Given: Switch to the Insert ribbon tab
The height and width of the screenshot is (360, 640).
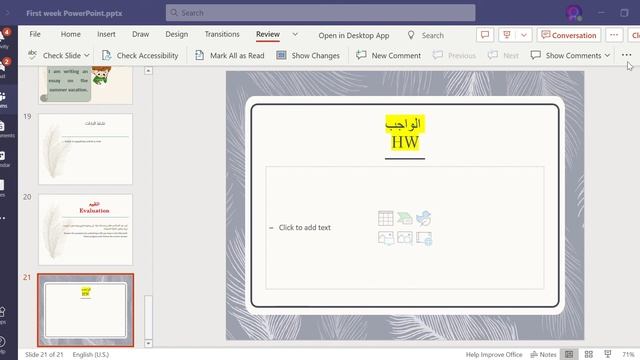Looking at the screenshot, I should [x=106, y=34].
